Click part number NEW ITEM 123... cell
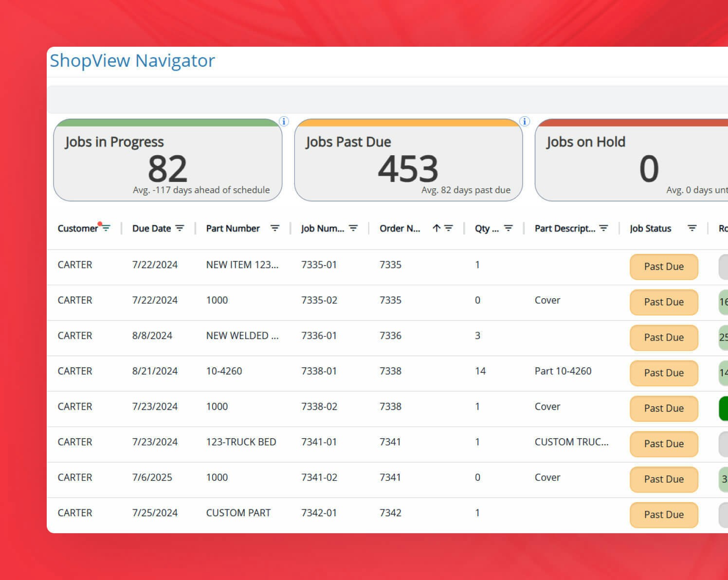This screenshot has height=580, width=728. point(242,265)
